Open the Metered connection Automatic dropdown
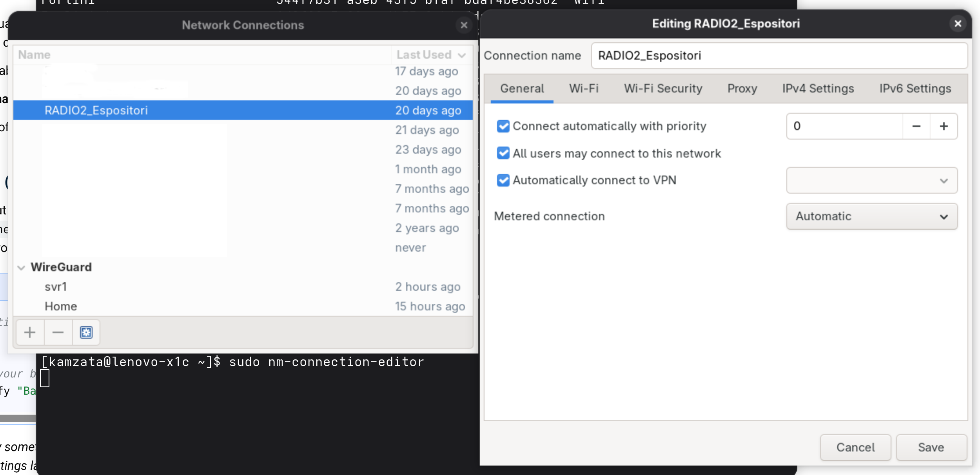The height and width of the screenshot is (475, 980). [871, 216]
